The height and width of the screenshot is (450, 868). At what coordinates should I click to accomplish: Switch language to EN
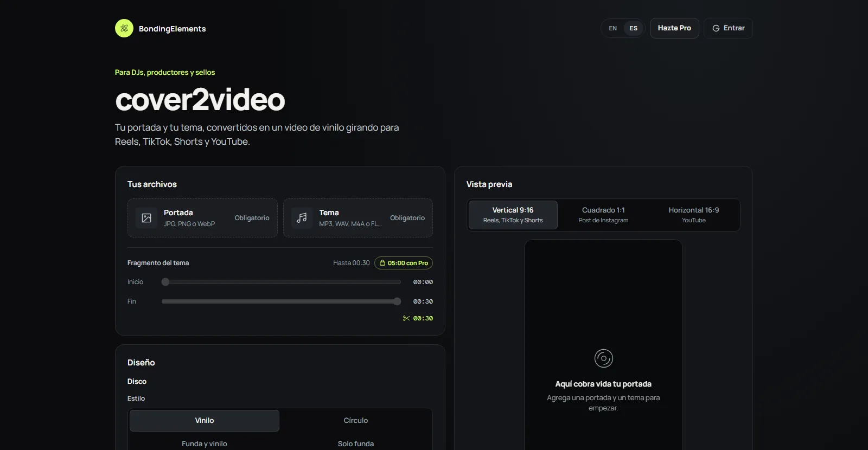click(613, 28)
